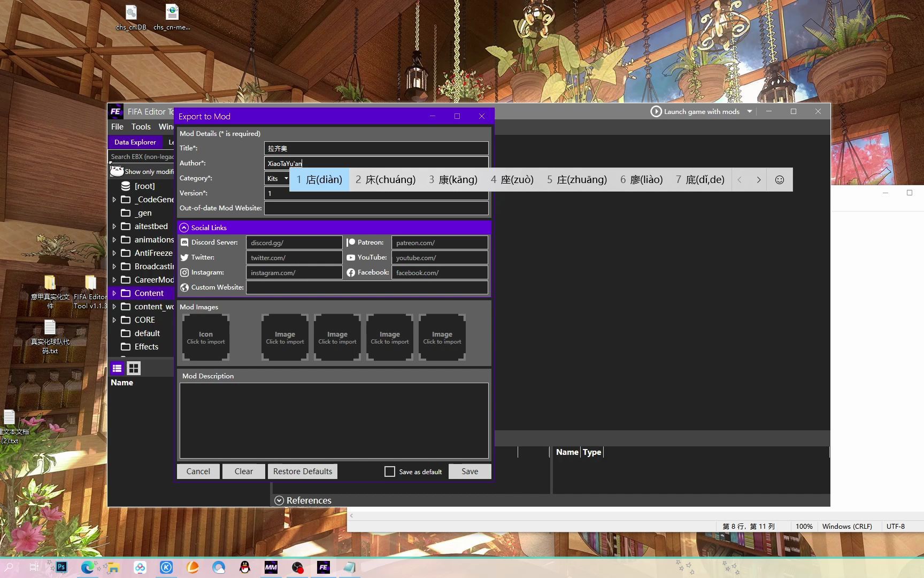Viewport: 924px width, 578px height.
Task: Click the Icon import thumbnail
Action: tap(206, 337)
